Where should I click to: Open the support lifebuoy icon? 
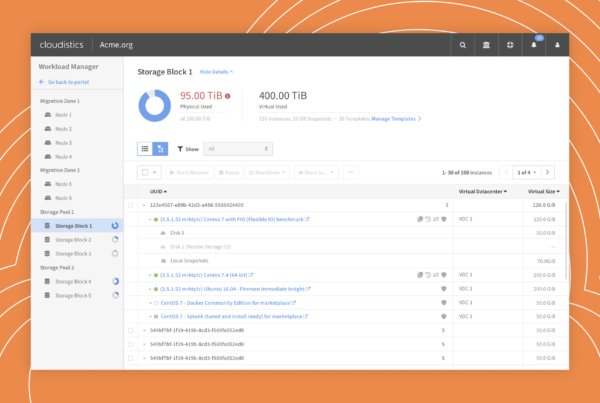(510, 45)
